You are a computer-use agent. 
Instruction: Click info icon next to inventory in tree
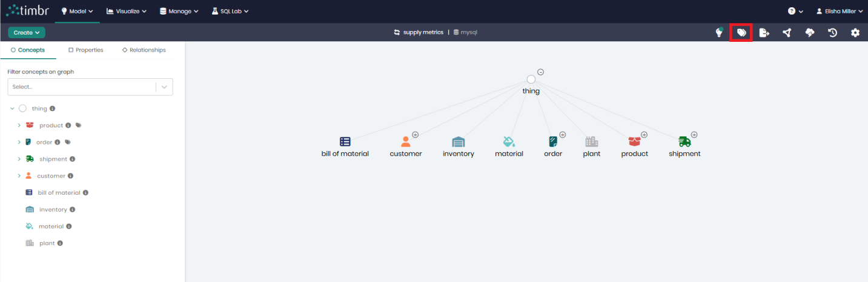click(72, 210)
